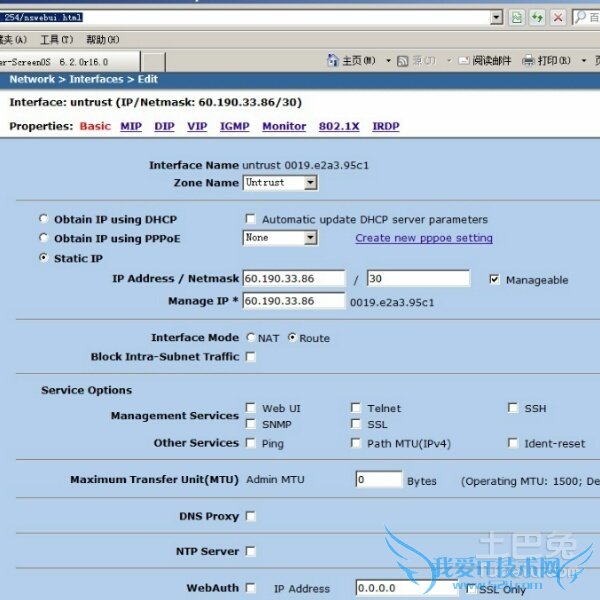Viewport: 600px width, 600px height.
Task: Click the green refresh arrows icon
Action: coord(537,17)
